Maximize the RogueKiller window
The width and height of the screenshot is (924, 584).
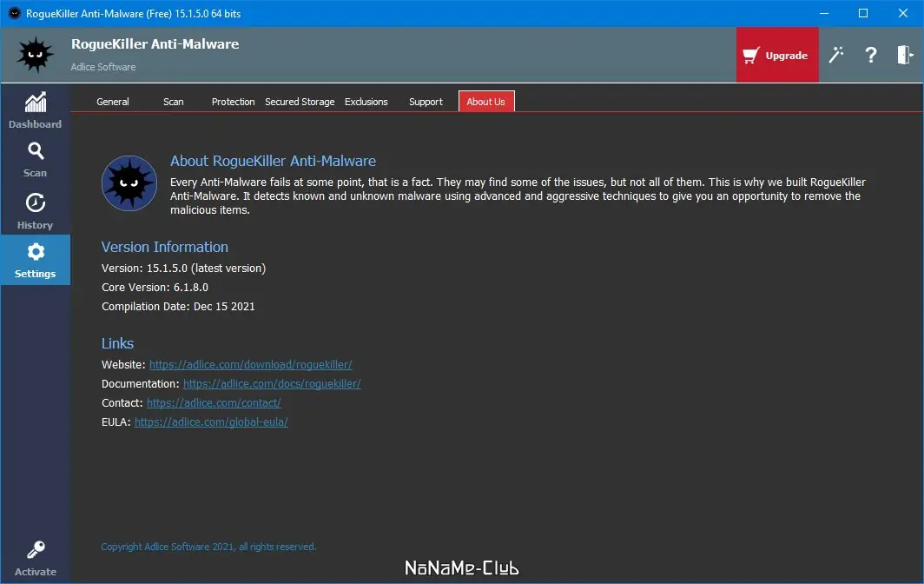point(863,13)
